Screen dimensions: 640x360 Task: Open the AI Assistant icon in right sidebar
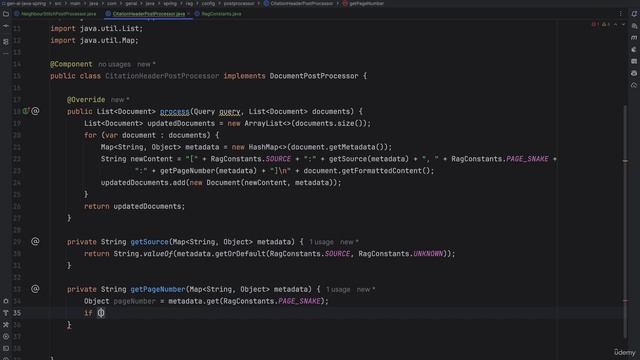coord(634,26)
